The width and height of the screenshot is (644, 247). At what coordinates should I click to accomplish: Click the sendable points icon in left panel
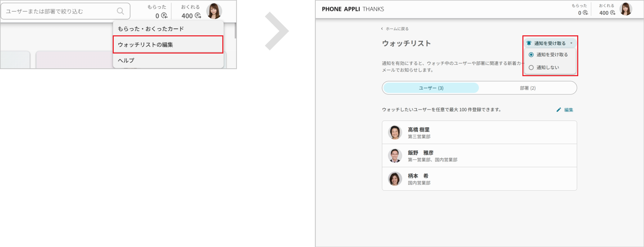pyautogui.click(x=198, y=16)
